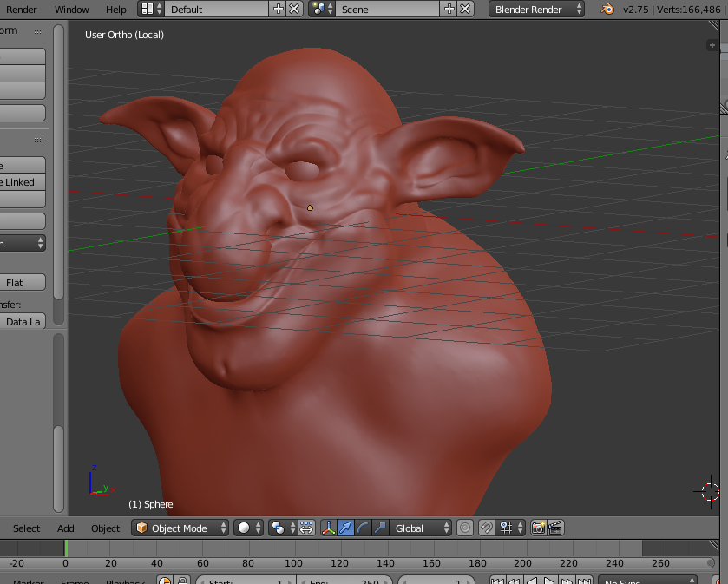Viewport: 728px width, 584px height.
Task: Open the Global transform orientation dropdown
Action: pyautogui.click(x=423, y=528)
